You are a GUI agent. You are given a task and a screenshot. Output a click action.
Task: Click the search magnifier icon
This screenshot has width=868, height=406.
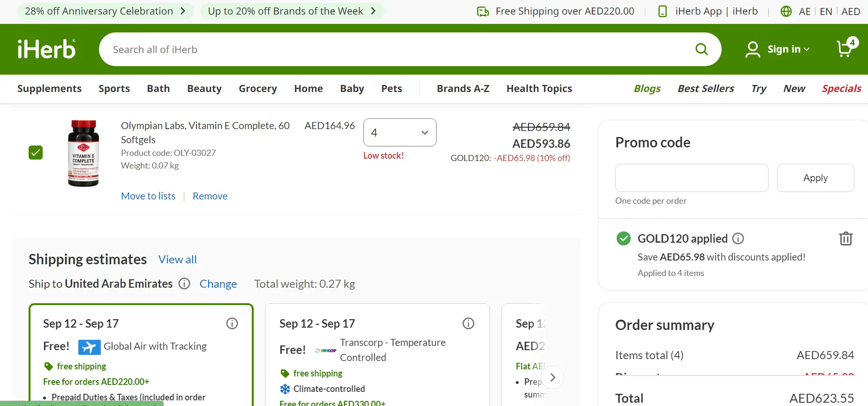coord(702,49)
